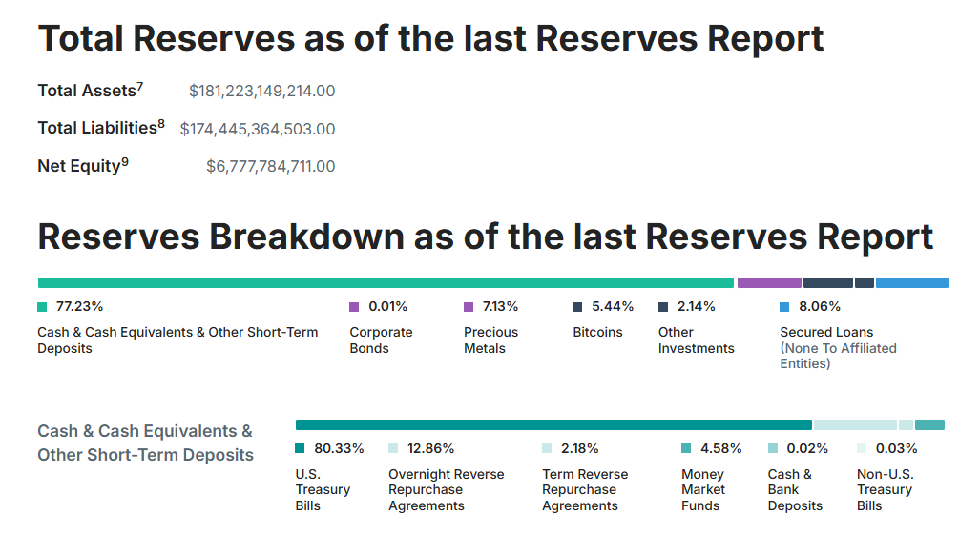Click the dark teal U.S. Treasury Bills bar segment
Viewport: 980px width, 536px height.
pyautogui.click(x=553, y=424)
